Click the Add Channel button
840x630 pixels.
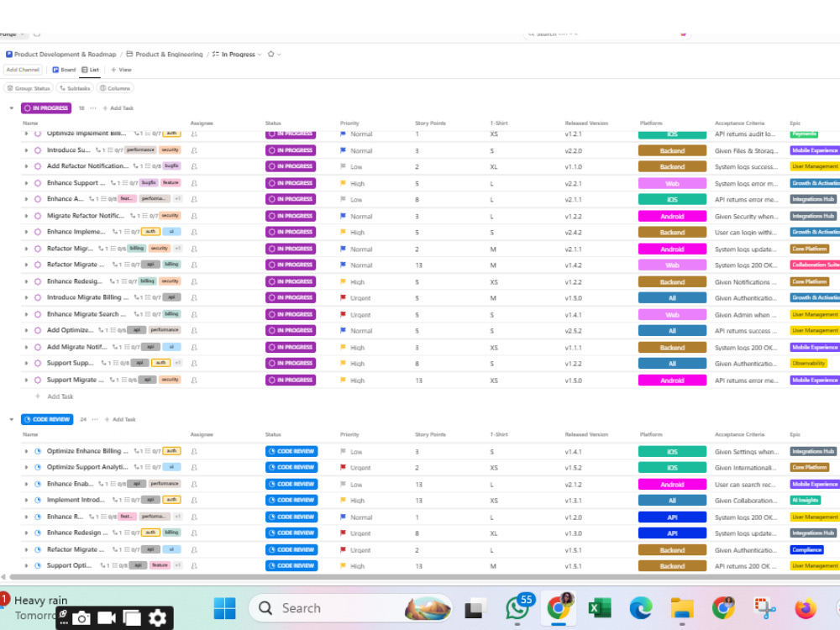[23, 70]
